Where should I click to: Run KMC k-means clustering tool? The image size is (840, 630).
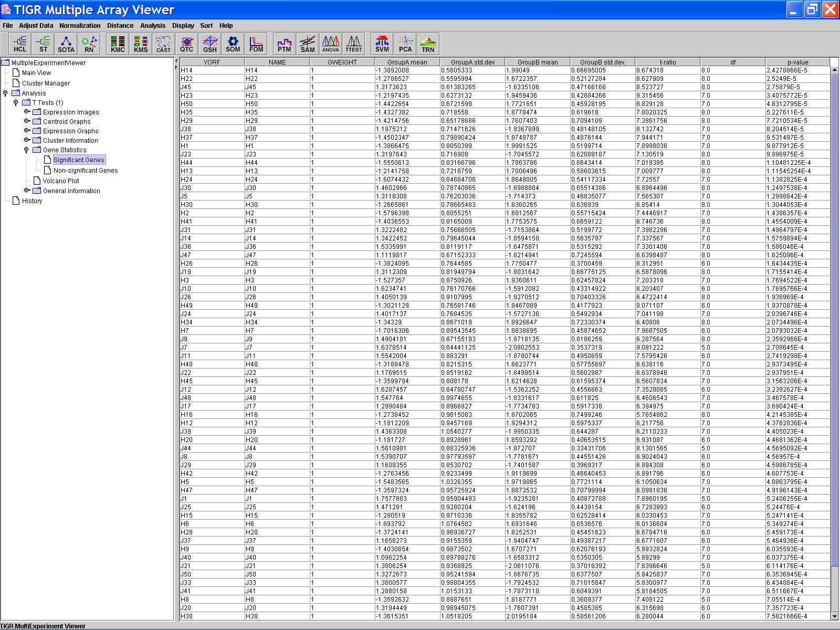[118, 44]
